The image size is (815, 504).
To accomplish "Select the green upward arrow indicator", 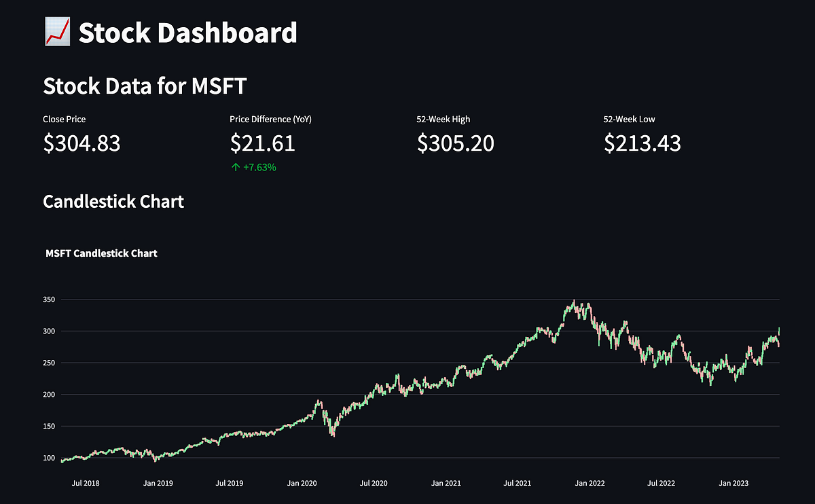I will click(234, 167).
